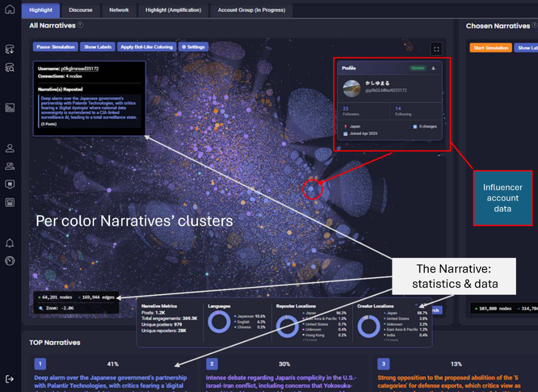The width and height of the screenshot is (538, 392).
Task: Open graph Settings button
Action: pyautogui.click(x=193, y=47)
